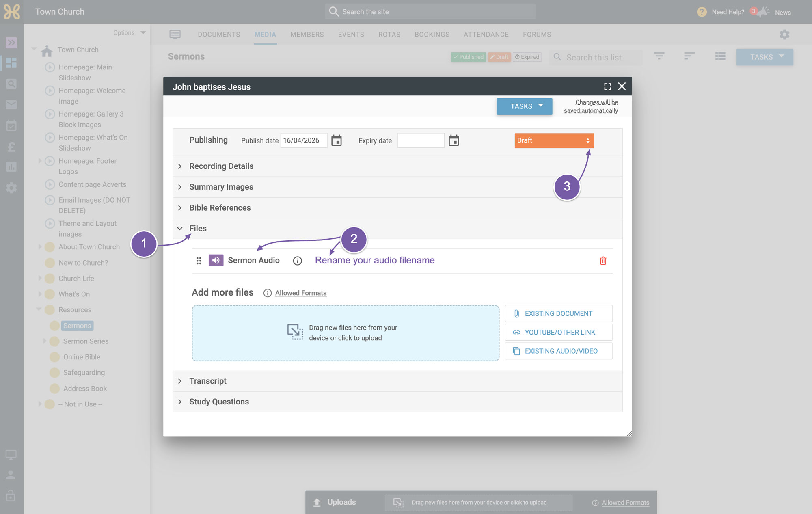Toggle the Expired filter tag
812x514 pixels.
pyautogui.click(x=527, y=57)
